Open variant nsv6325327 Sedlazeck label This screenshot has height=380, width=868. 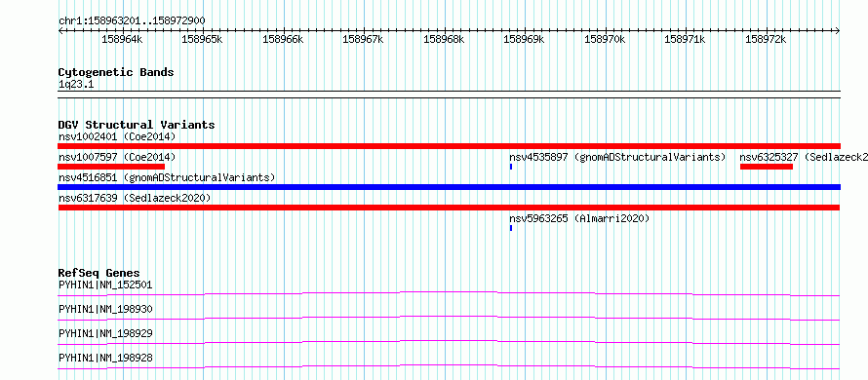point(804,157)
